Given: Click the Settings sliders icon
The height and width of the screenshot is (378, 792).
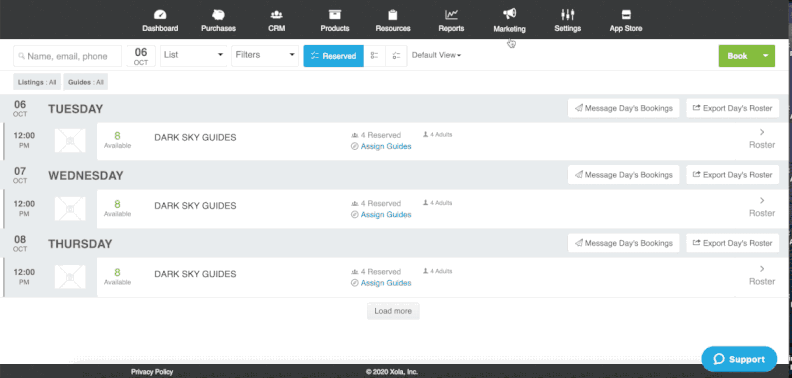Looking at the screenshot, I should coord(567,14).
